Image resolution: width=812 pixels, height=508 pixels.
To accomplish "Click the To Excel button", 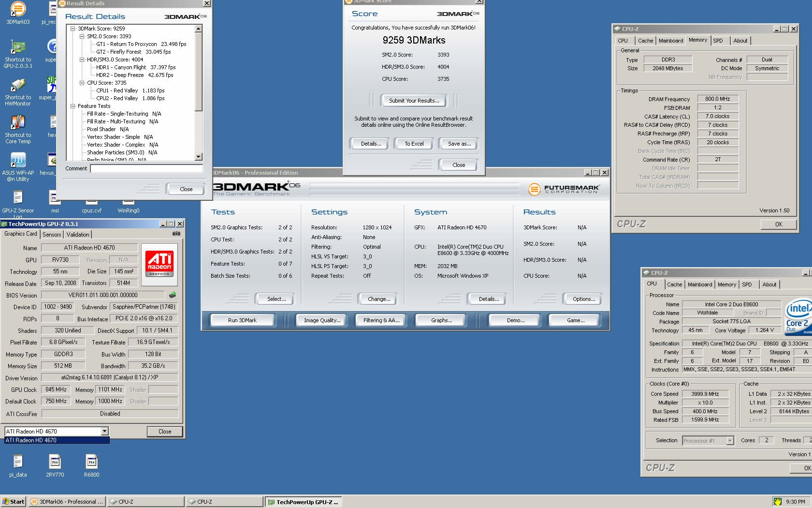I will click(414, 144).
